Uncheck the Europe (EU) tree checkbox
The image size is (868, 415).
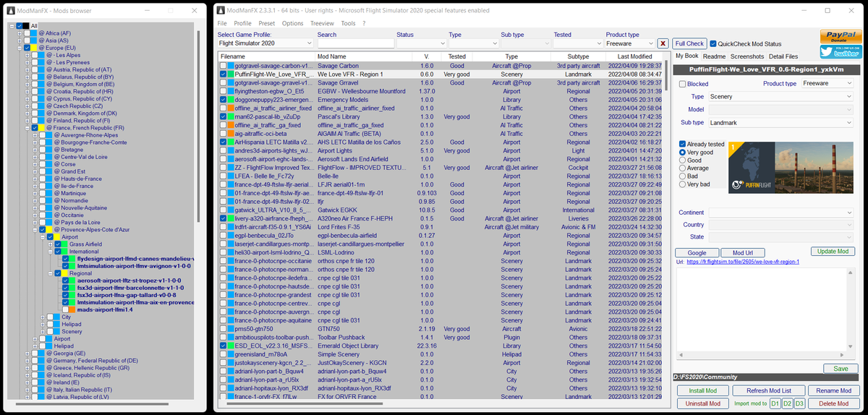(x=27, y=48)
